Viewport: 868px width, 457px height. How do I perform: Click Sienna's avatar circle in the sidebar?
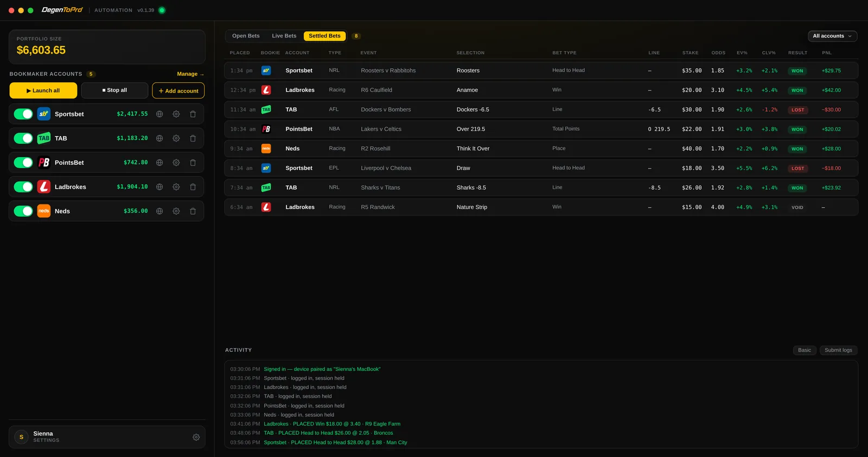(21, 437)
